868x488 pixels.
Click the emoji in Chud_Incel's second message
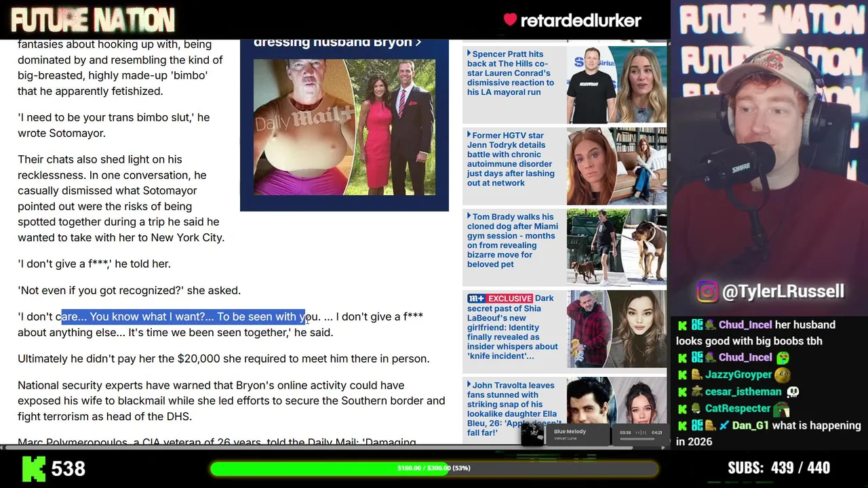point(783,358)
